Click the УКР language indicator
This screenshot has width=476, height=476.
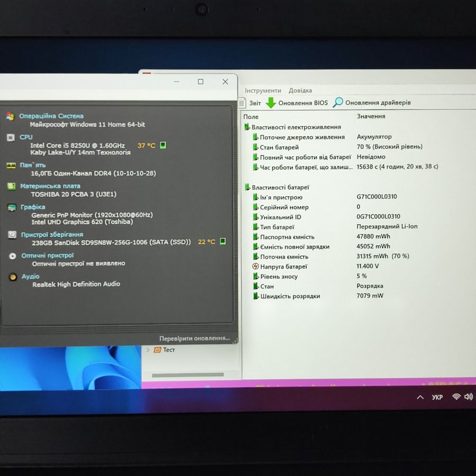coord(437,397)
